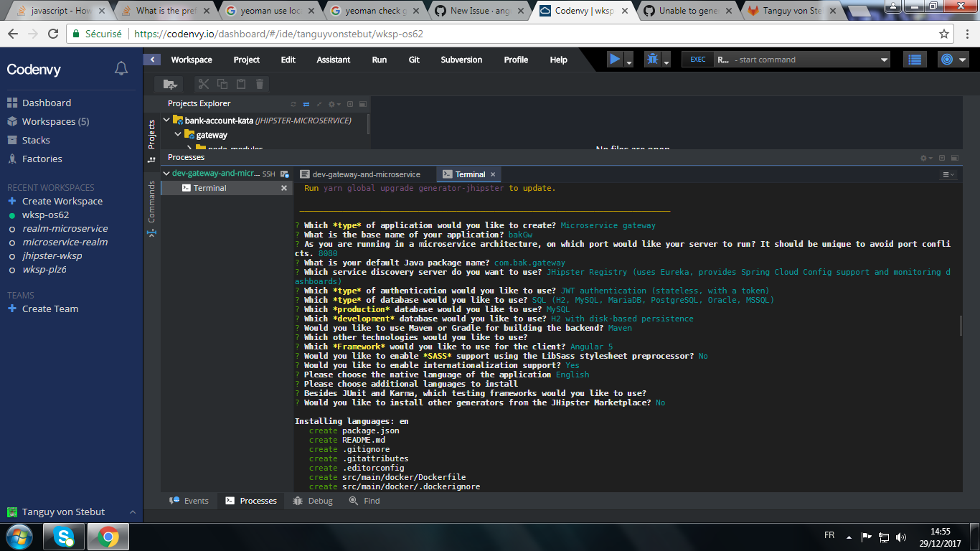Open the target icon dropdown arrow
Screen dimensions: 980x551
point(963,60)
